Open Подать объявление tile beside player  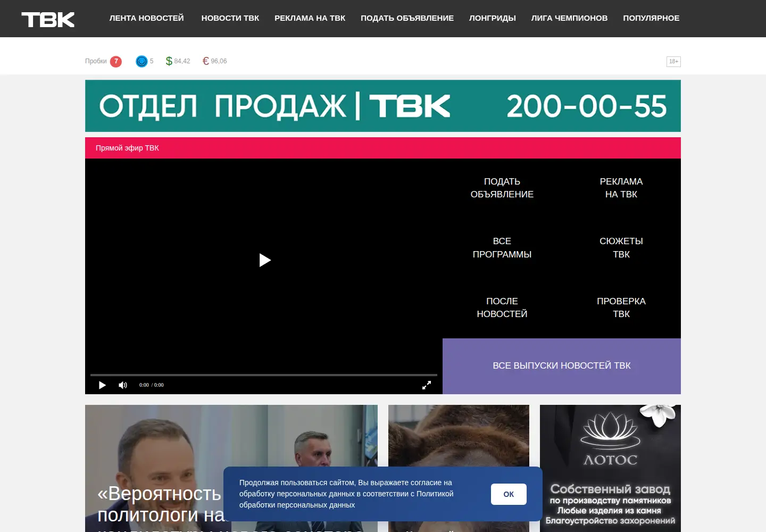click(502, 188)
